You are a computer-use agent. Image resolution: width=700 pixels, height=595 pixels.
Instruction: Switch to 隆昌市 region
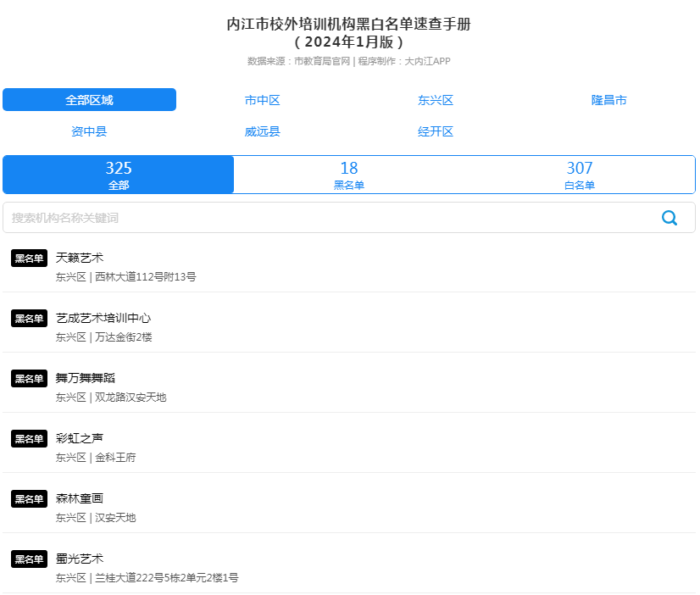[x=608, y=100]
